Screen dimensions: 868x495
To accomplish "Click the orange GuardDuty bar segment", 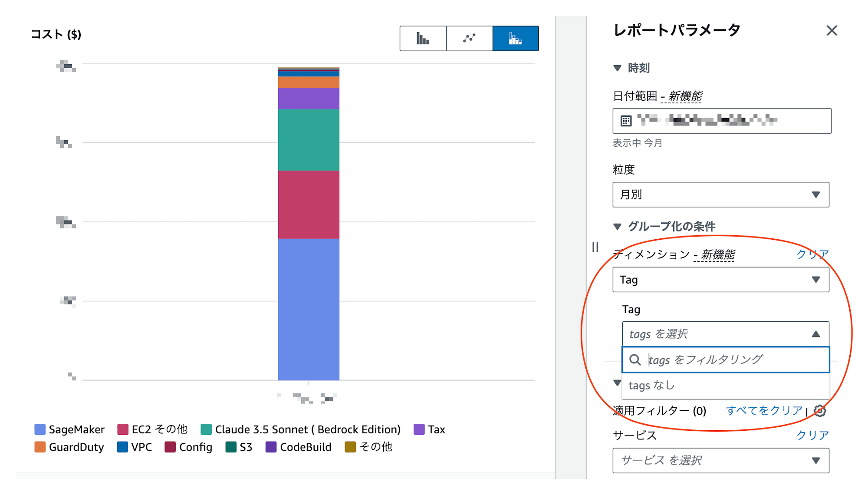I will (x=309, y=82).
